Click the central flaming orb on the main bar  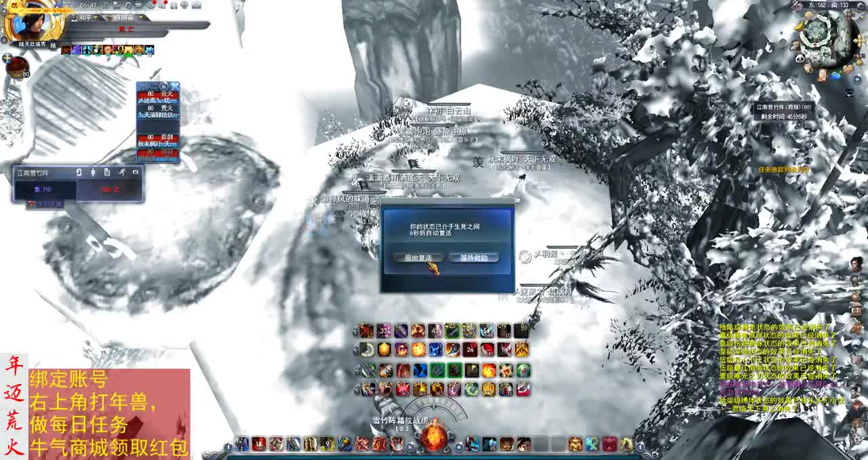coord(434,436)
